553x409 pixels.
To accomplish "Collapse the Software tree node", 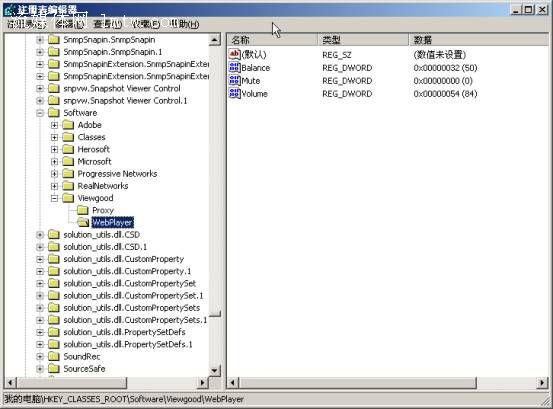I will [x=40, y=113].
